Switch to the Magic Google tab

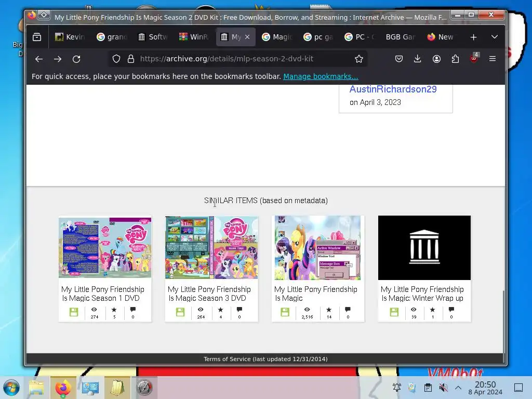tap(277, 37)
